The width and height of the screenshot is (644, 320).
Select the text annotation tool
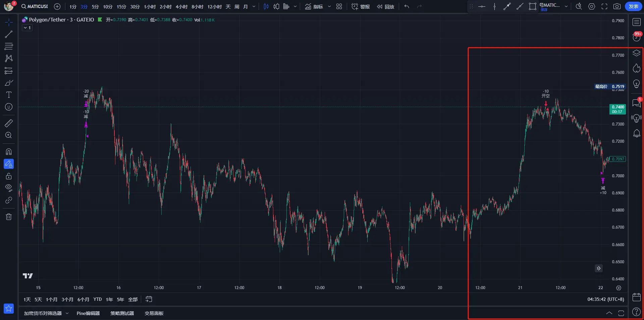coord(9,95)
